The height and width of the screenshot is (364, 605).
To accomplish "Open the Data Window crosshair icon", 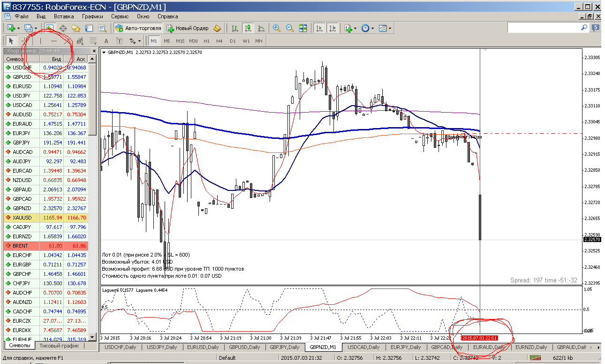I will 62,28.
